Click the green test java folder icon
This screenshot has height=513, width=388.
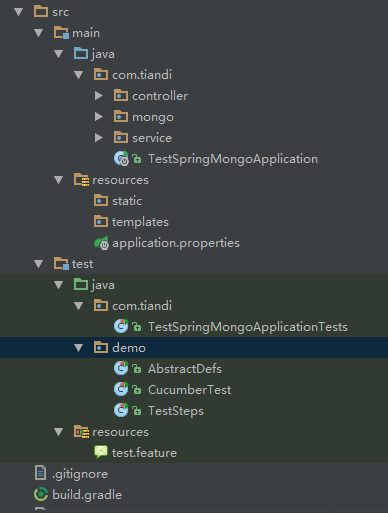(81, 284)
